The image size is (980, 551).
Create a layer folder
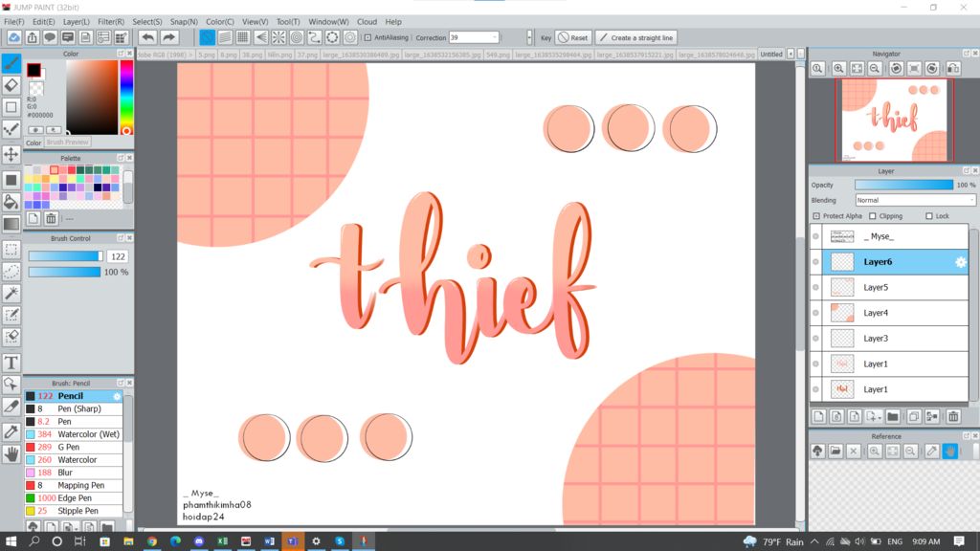[x=893, y=417]
